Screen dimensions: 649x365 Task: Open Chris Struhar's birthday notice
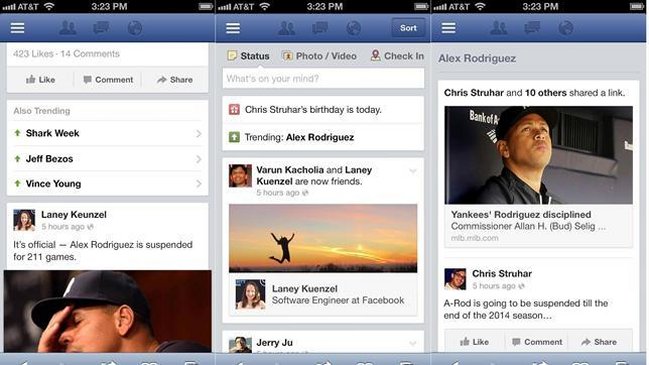(323, 110)
